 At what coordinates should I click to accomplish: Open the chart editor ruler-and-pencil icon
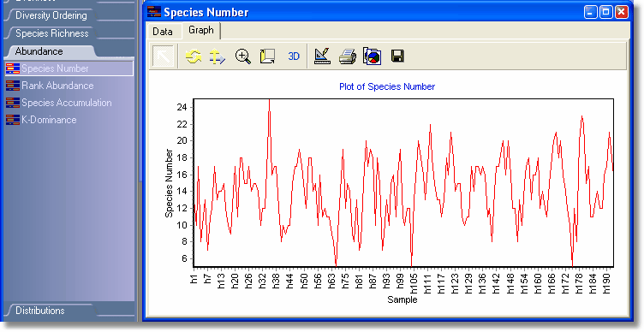322,56
